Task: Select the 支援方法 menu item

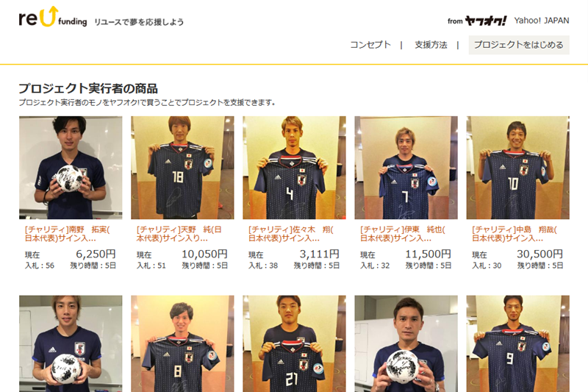Action: pos(431,45)
